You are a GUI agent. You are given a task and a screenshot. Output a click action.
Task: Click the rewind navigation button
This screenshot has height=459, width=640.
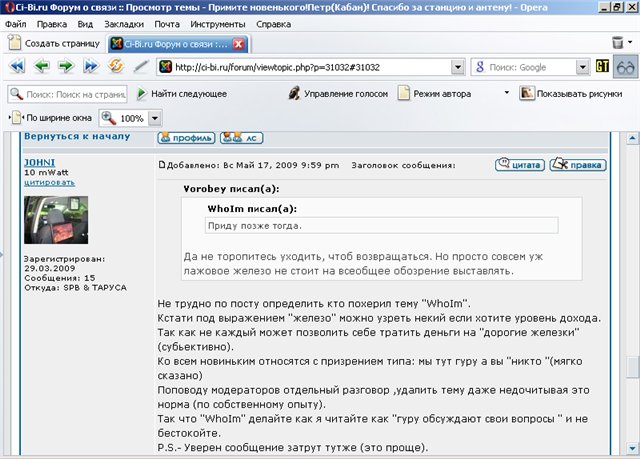point(17,67)
